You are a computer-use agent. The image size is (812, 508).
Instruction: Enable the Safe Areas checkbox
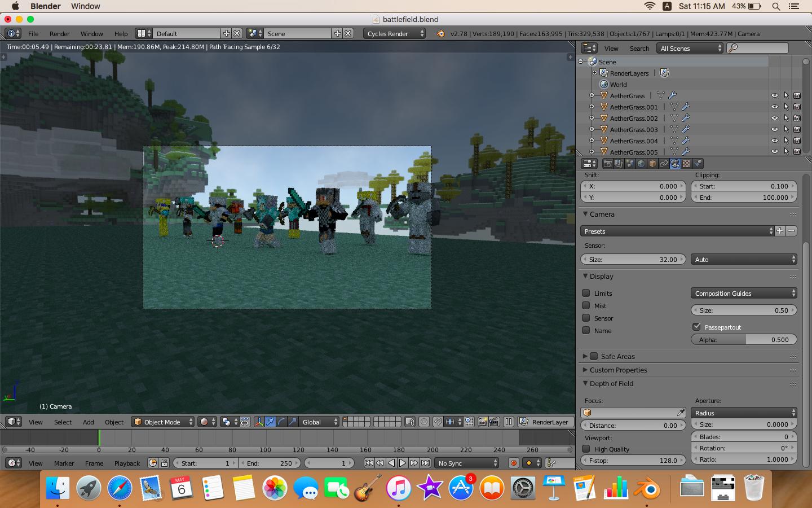pos(594,356)
